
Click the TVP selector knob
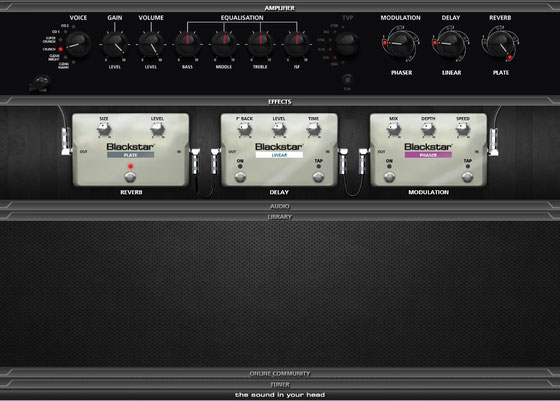pyautogui.click(x=346, y=44)
